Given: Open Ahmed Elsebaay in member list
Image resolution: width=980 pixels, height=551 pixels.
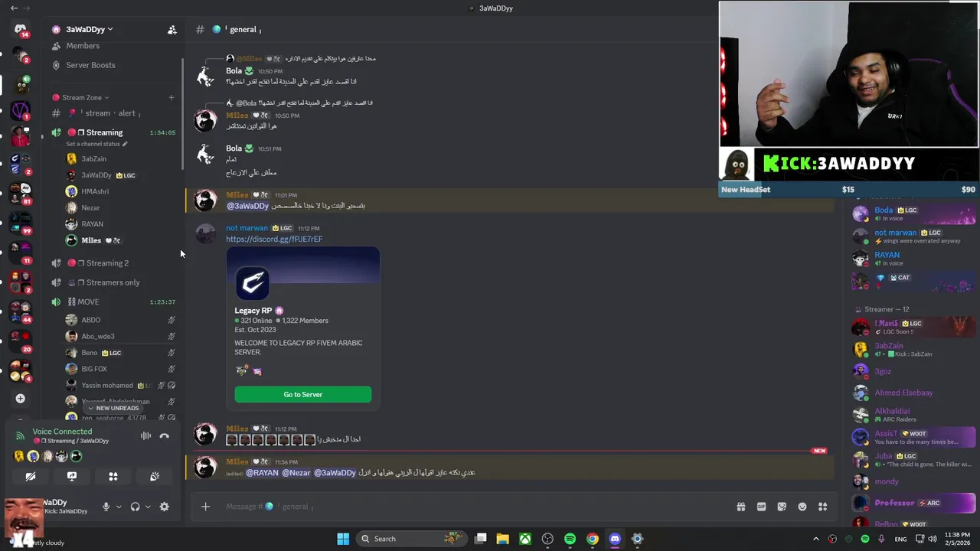Looking at the screenshot, I should click(913, 393).
